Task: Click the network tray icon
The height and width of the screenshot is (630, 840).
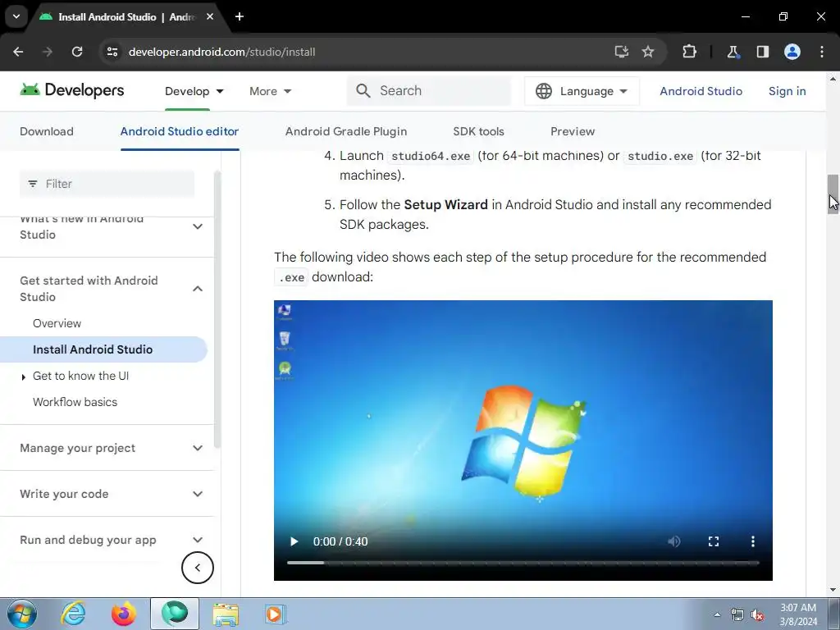Action: pos(737,614)
